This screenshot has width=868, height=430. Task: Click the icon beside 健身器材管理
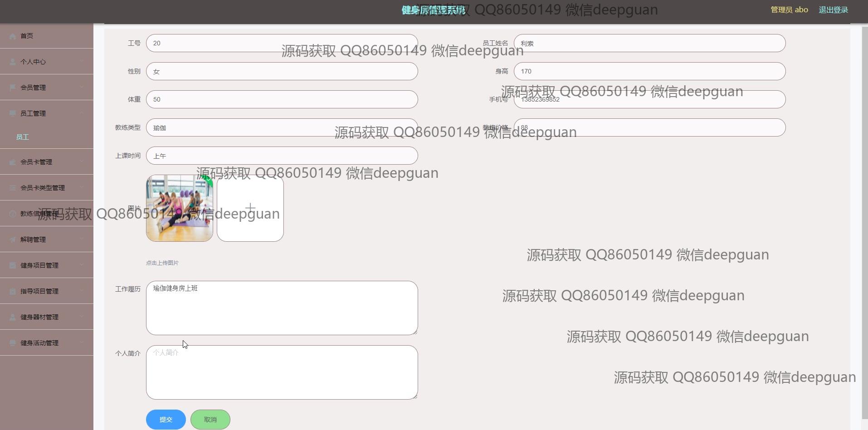pyautogui.click(x=13, y=317)
